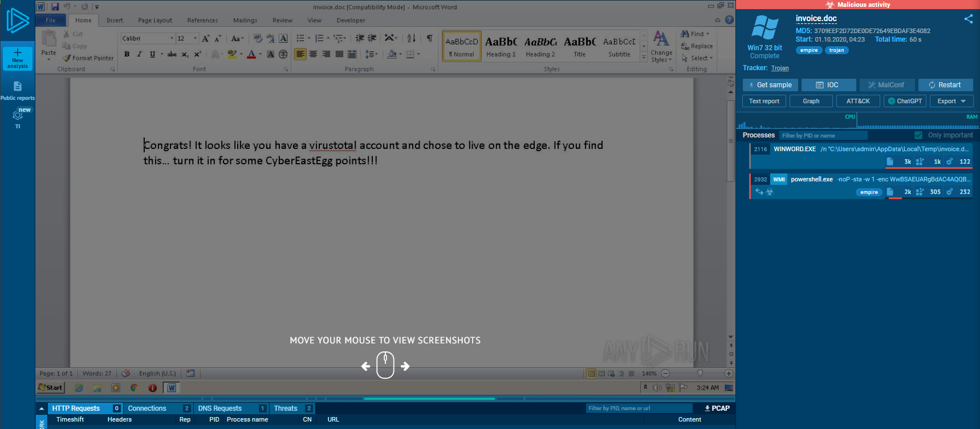Image resolution: width=980 pixels, height=429 pixels.
Task: Open the TI threat intelligence icon
Action: click(x=18, y=116)
